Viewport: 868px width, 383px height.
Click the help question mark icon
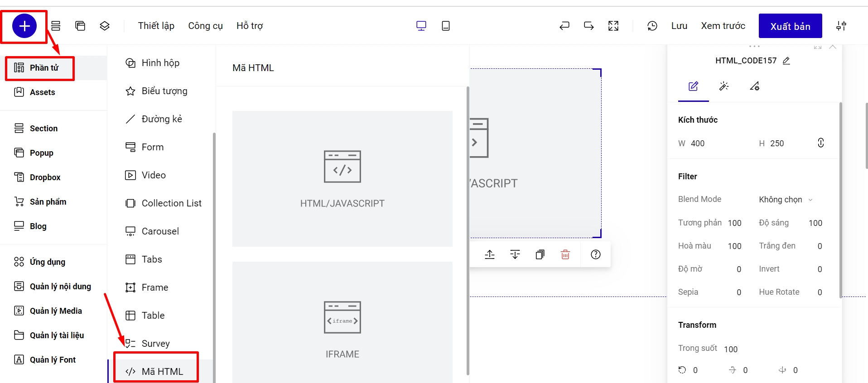595,254
